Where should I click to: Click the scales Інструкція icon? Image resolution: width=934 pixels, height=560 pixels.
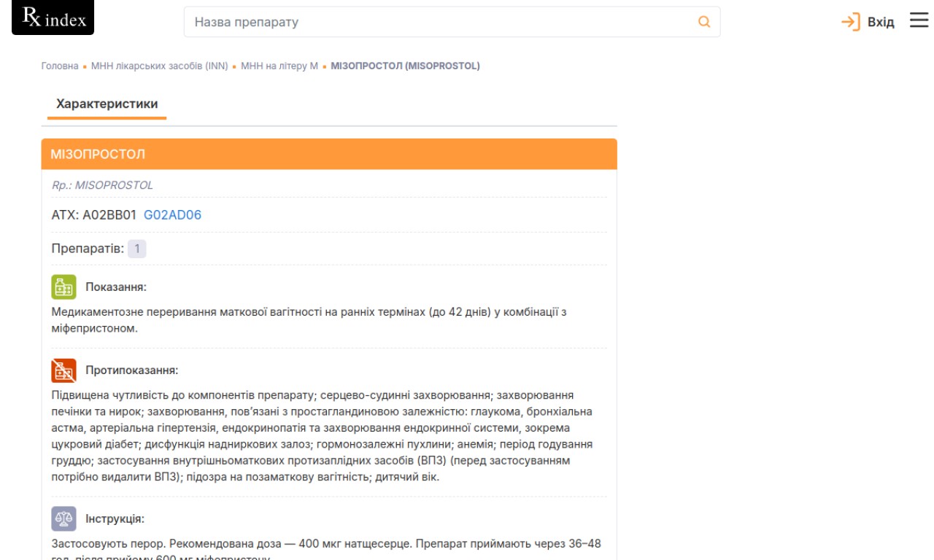64,518
